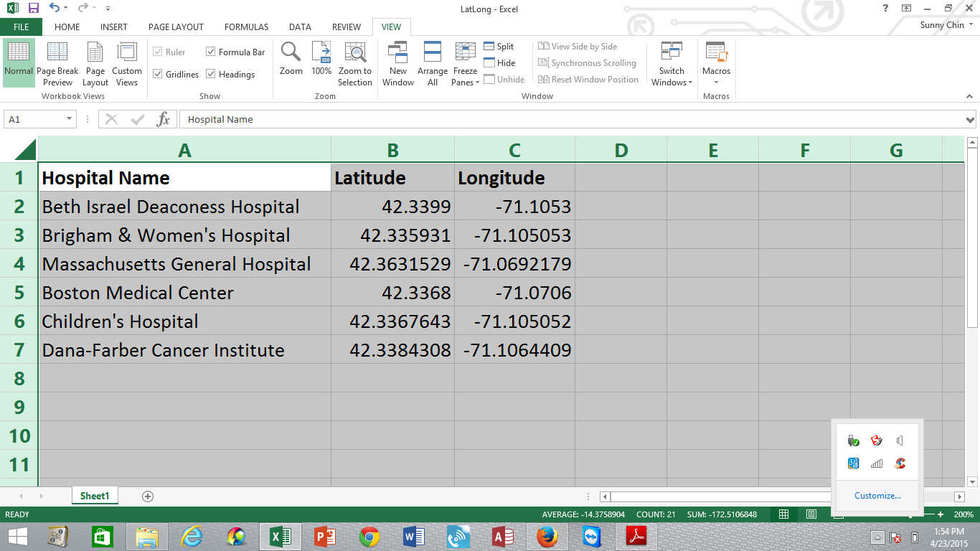The image size is (980, 551).
Task: Click the Split window button
Action: 499,47
